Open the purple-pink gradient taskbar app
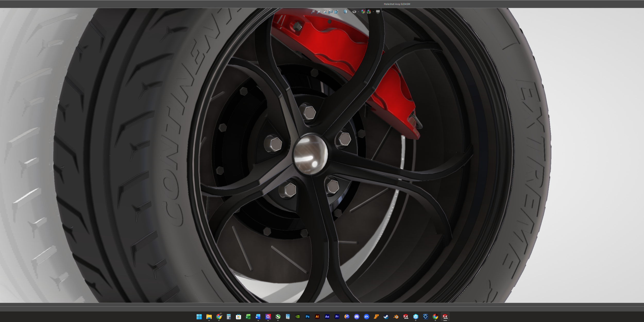This screenshot has width=644, height=322. [x=268, y=317]
